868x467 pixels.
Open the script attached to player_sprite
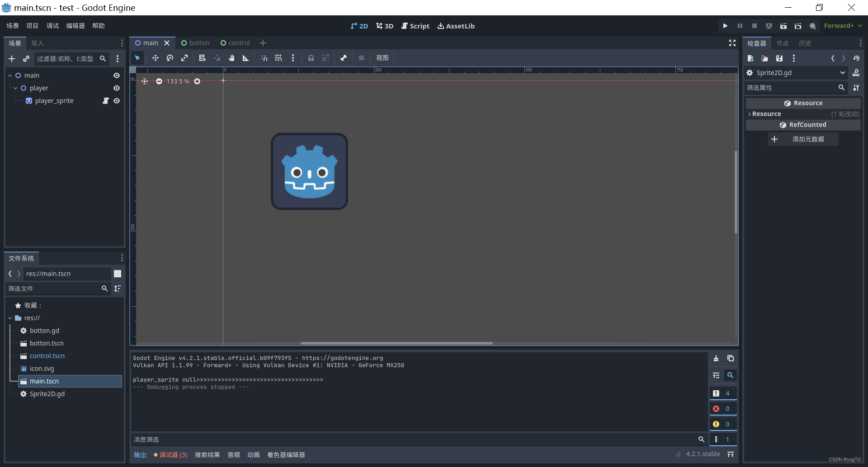pyautogui.click(x=105, y=101)
